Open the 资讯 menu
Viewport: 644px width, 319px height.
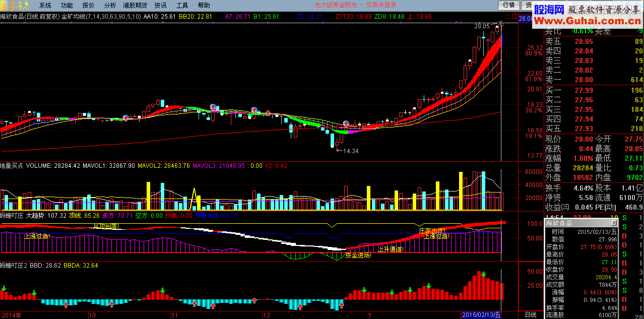pos(160,6)
